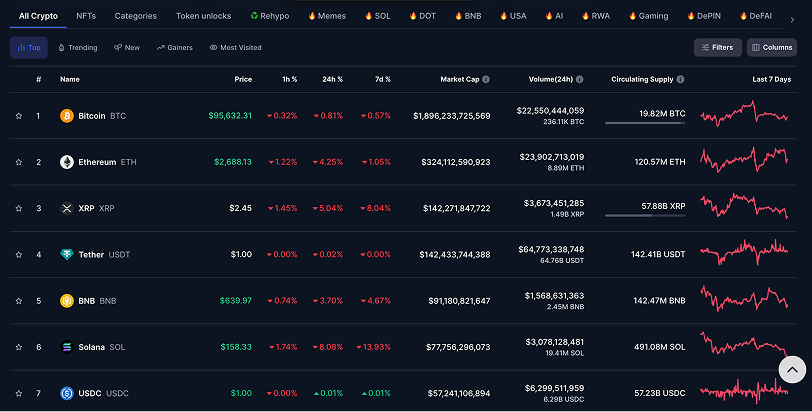
Task: Click the Circulating Supply info icon
Action: tap(680, 79)
